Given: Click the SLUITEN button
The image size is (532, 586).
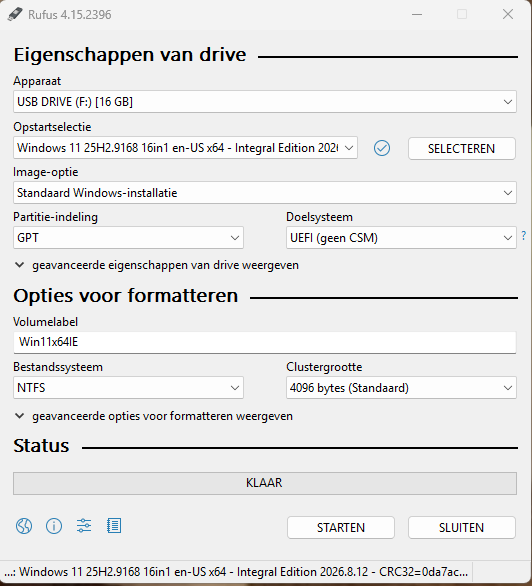Looking at the screenshot, I should coord(462,528).
